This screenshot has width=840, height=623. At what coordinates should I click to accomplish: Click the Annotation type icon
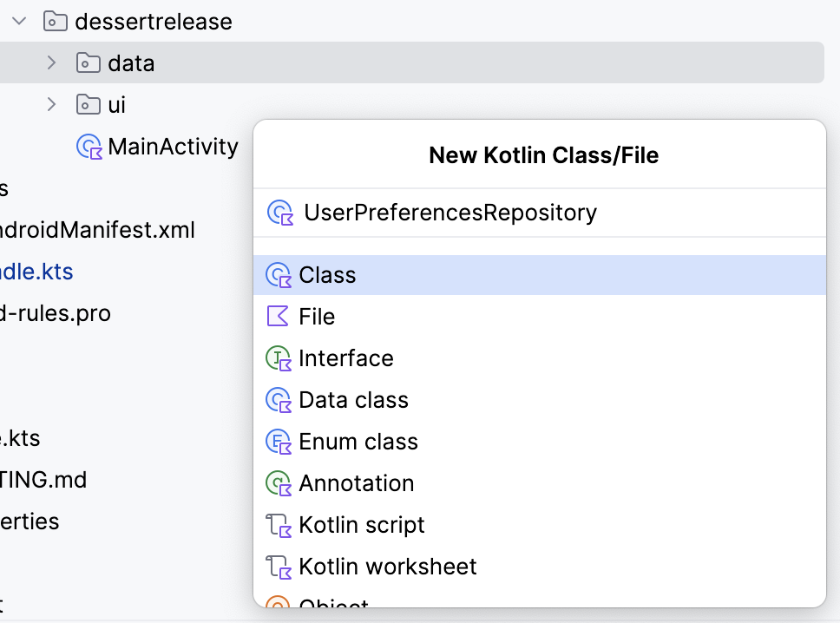coord(278,483)
